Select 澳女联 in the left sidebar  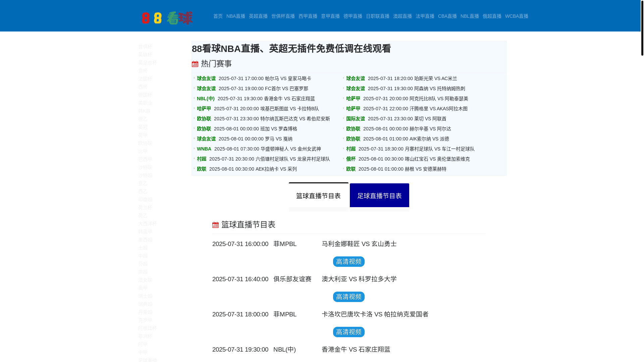coord(145,280)
